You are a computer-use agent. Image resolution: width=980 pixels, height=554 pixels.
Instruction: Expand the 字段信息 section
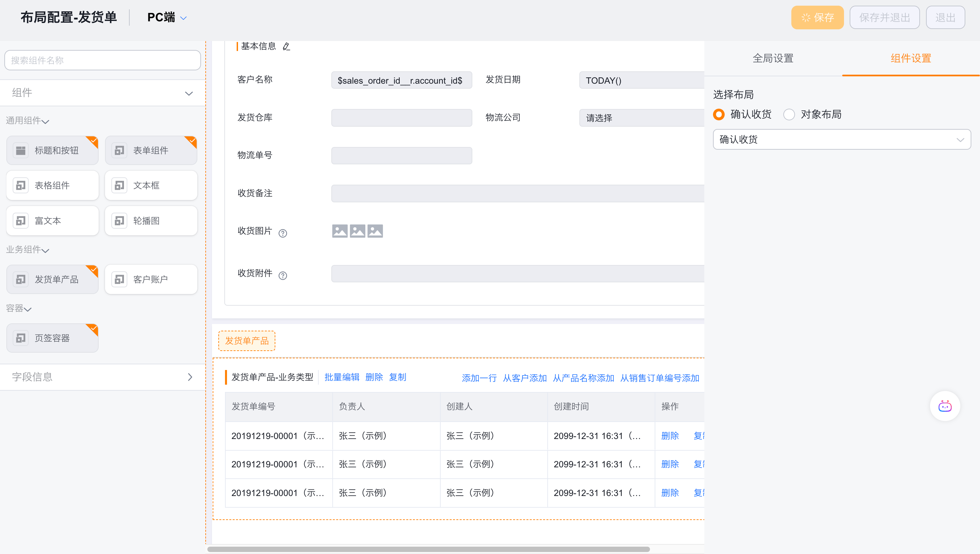pyautogui.click(x=103, y=377)
